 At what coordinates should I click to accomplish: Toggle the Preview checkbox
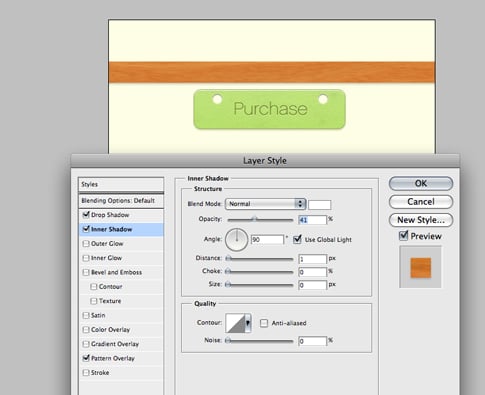click(x=403, y=236)
